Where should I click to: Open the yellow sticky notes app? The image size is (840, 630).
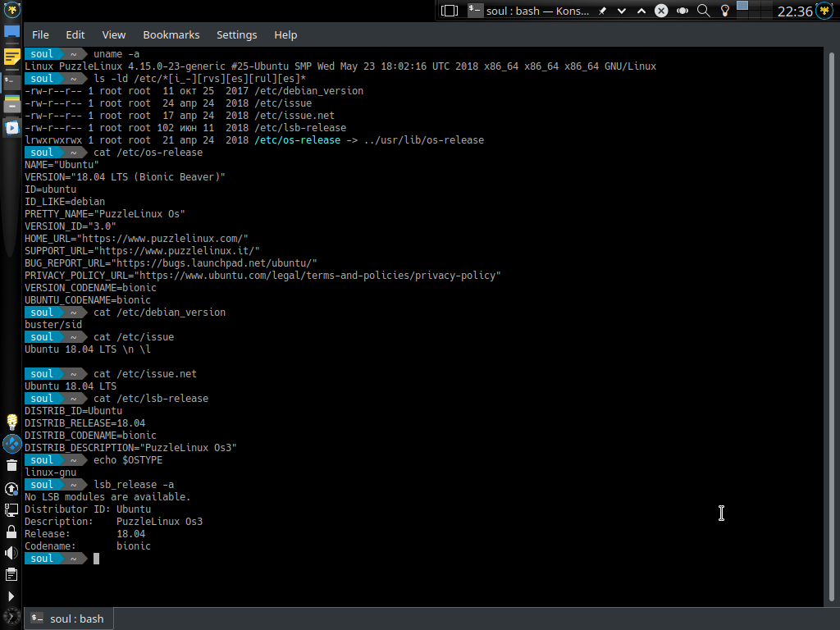click(x=11, y=57)
